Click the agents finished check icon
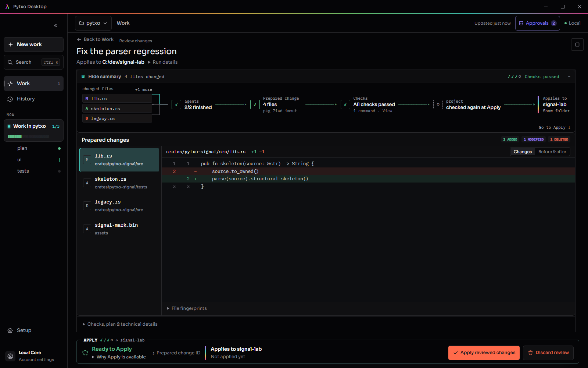The image size is (588, 368). coord(176,105)
